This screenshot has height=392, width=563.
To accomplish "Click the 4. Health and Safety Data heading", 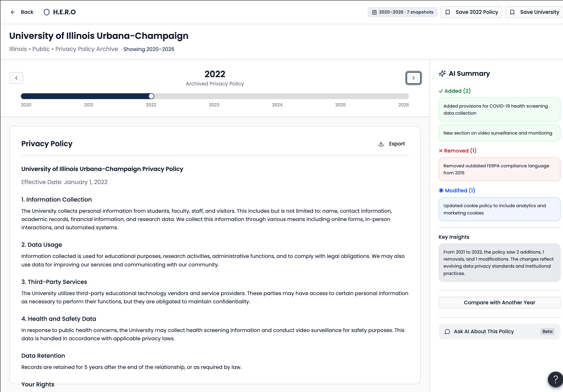I will (x=59, y=319).
